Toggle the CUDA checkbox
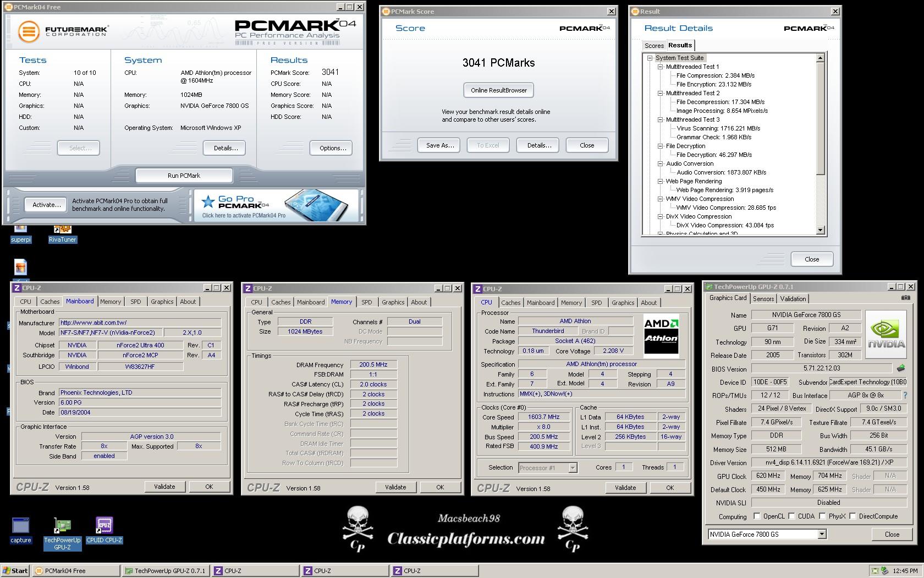The height and width of the screenshot is (578, 924). (x=791, y=516)
